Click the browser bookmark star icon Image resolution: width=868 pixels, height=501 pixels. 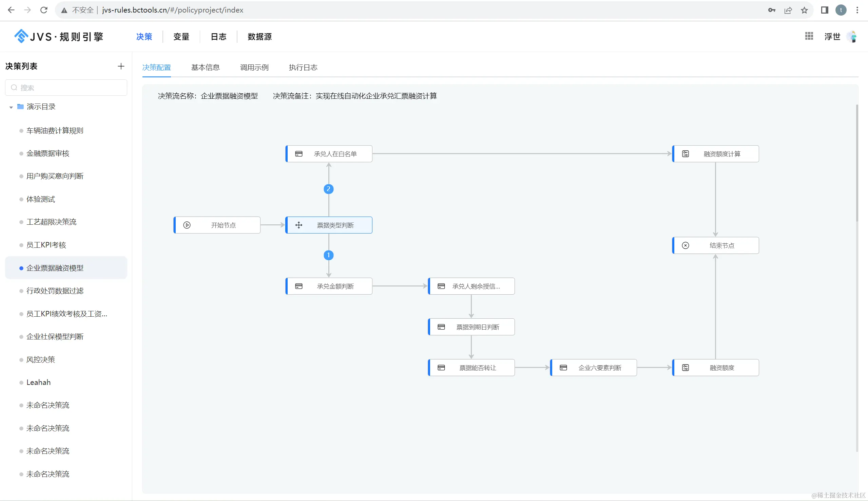804,10
